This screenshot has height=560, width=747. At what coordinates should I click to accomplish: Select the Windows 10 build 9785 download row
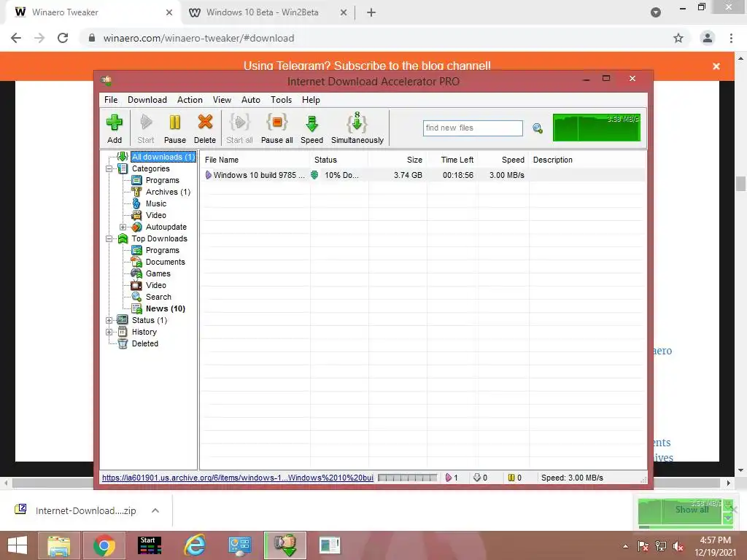pos(423,175)
